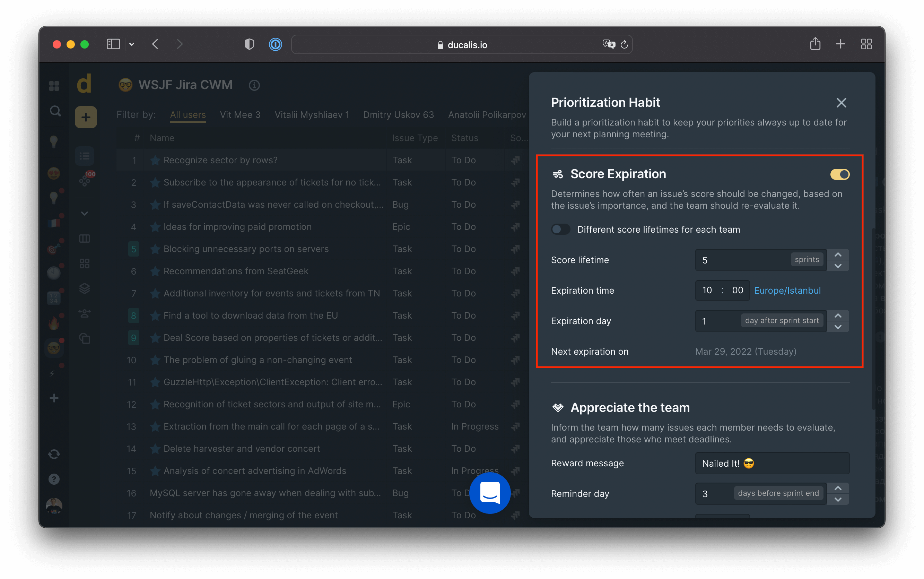Open the Europe/Istanbul timezone link
The image size is (924, 579).
click(x=787, y=290)
